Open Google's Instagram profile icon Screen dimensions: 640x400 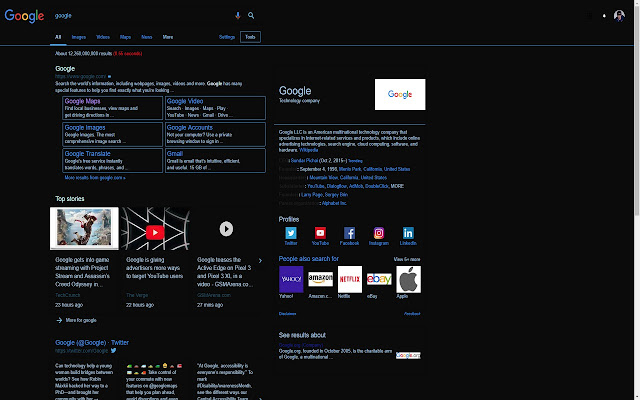pyautogui.click(x=379, y=233)
